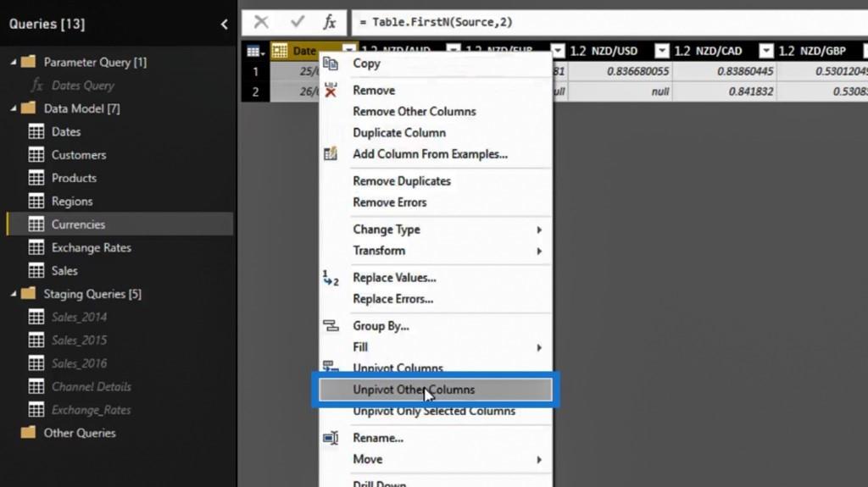Confirm the formula with the checkmark
The image size is (868, 487).
(298, 22)
